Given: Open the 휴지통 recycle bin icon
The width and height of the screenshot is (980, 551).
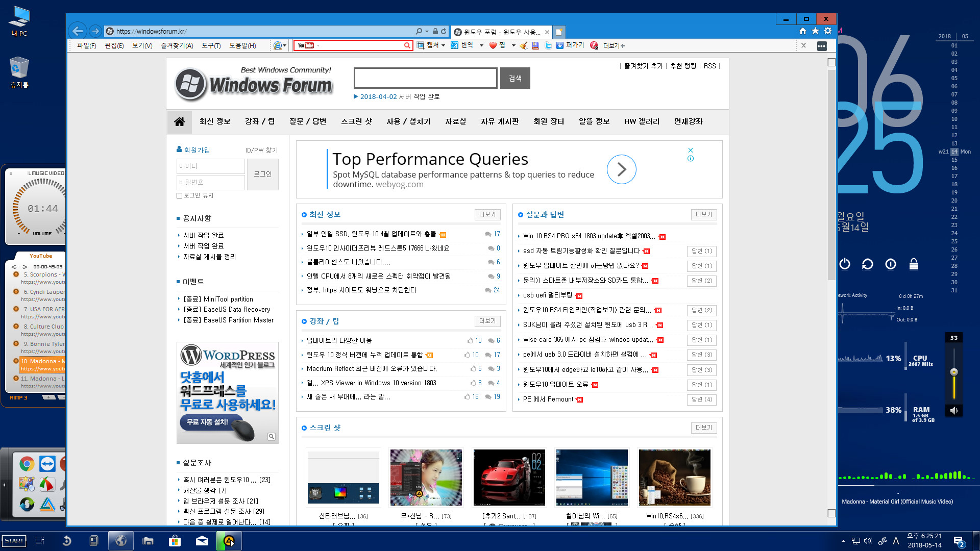Looking at the screenshot, I should point(19,73).
